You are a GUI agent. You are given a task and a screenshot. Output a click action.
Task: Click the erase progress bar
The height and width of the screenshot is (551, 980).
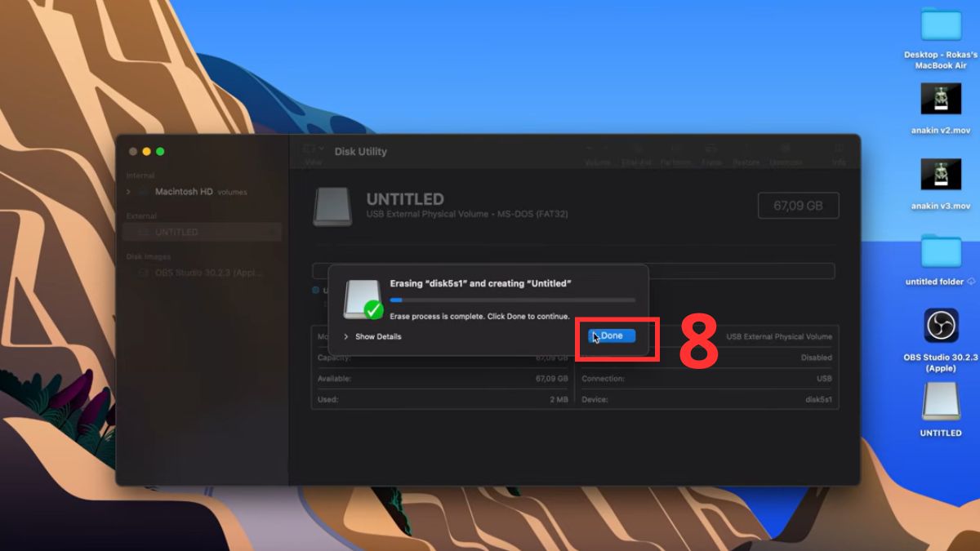point(512,300)
